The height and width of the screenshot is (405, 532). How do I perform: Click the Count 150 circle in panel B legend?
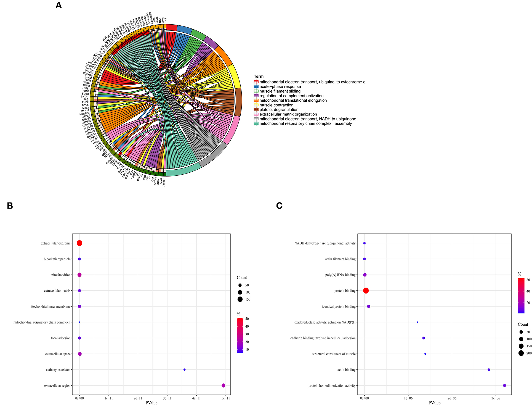(x=240, y=299)
